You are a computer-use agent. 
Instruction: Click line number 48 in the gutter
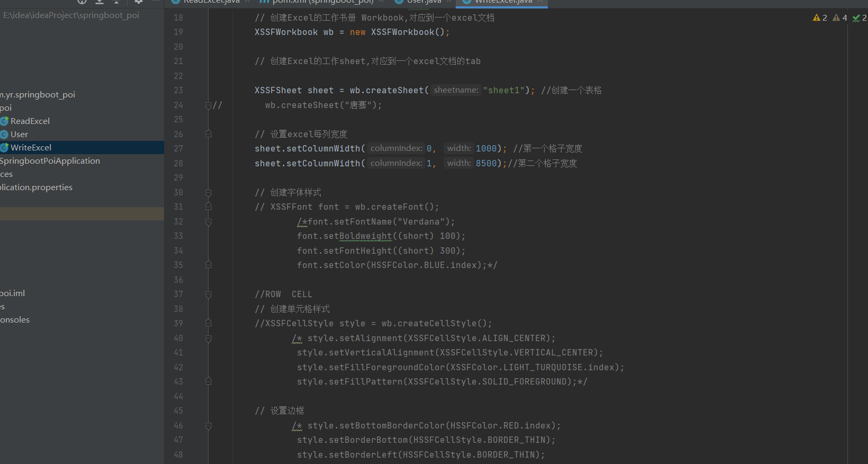click(x=178, y=454)
